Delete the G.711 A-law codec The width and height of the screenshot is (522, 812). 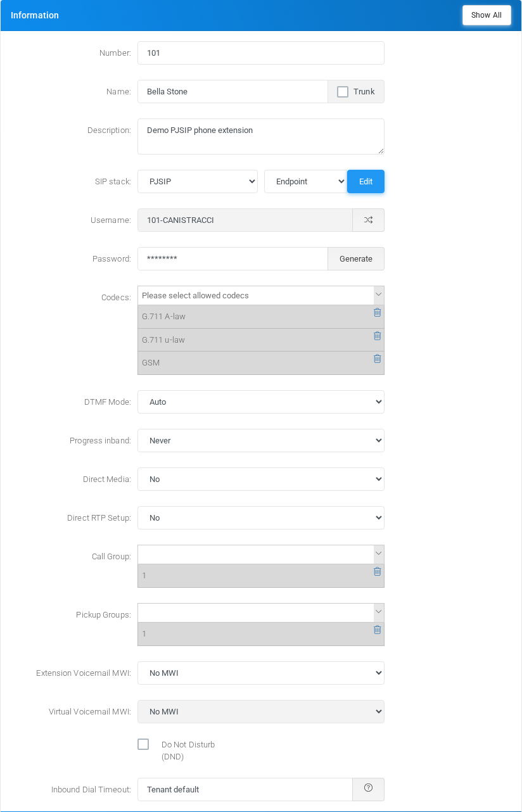click(x=378, y=312)
